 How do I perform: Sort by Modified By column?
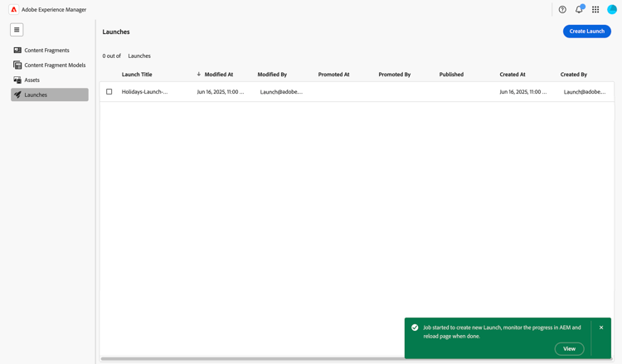pos(272,74)
